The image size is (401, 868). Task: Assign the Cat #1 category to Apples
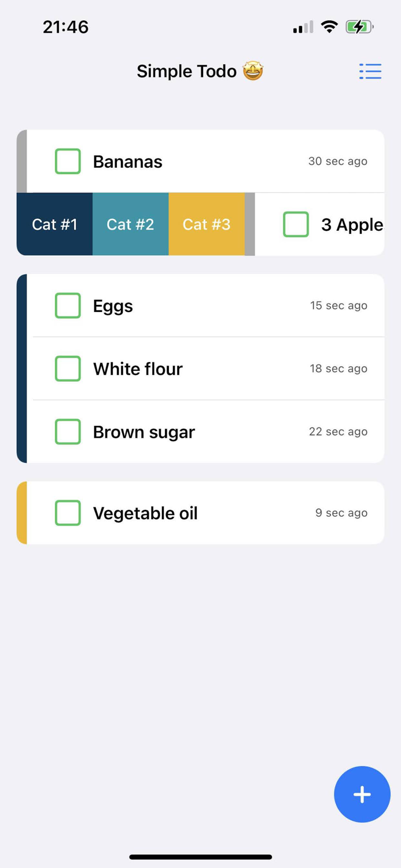click(54, 224)
